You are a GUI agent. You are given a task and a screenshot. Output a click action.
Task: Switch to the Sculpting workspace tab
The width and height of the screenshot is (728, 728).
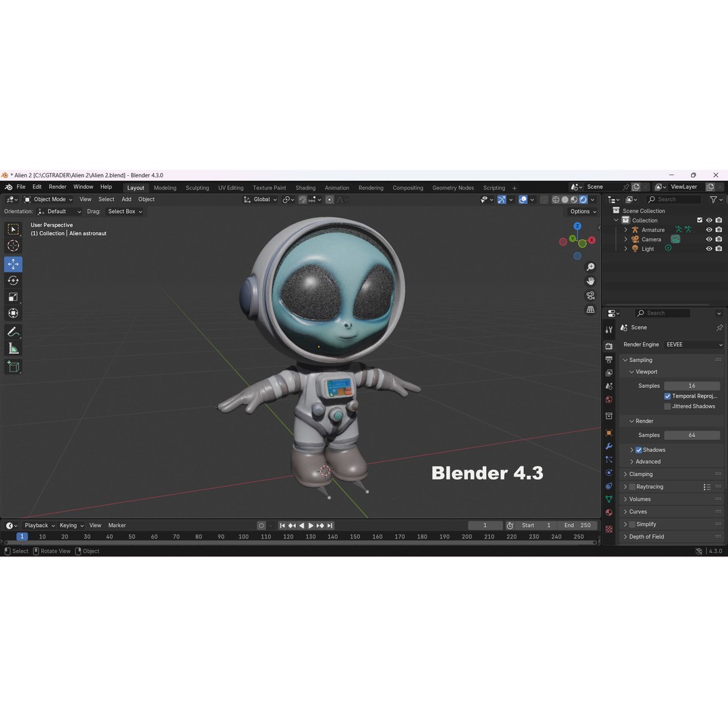tap(198, 188)
